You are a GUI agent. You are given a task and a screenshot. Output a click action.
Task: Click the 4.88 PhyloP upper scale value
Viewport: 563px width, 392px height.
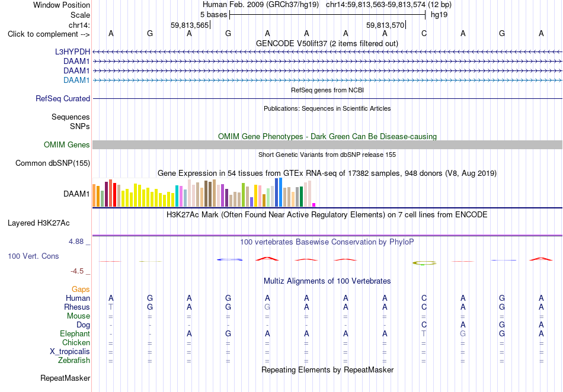[x=76, y=242]
